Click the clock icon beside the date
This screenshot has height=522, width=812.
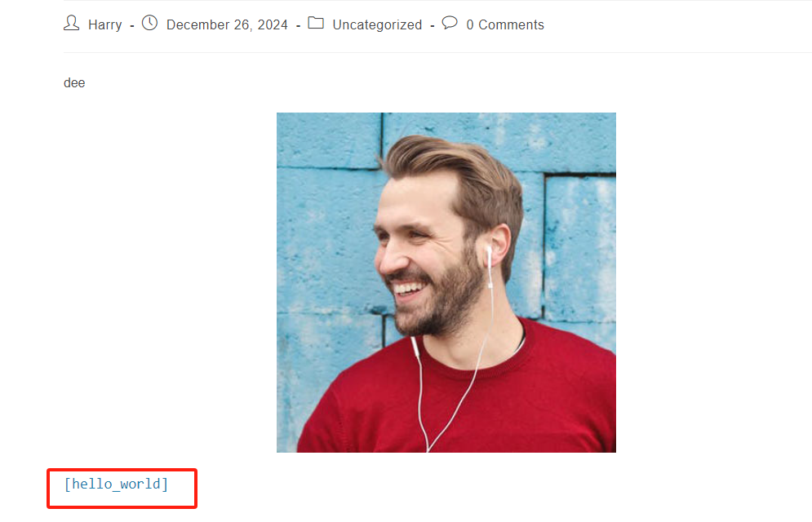(149, 24)
